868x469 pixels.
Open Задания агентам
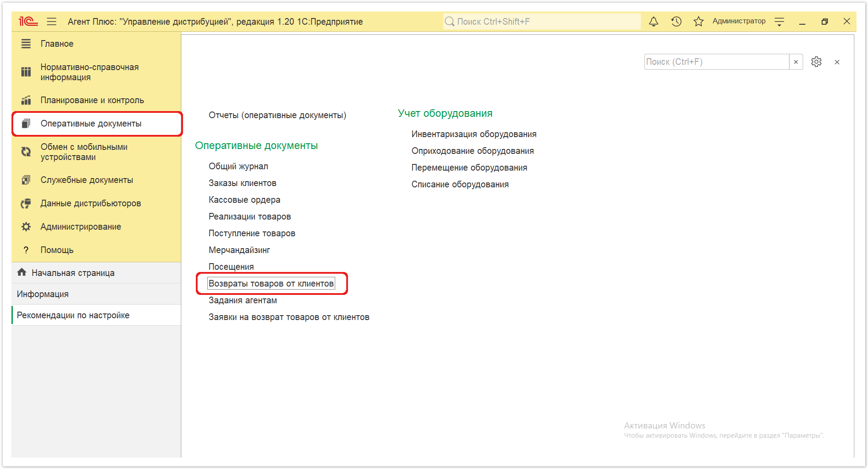[x=243, y=300]
